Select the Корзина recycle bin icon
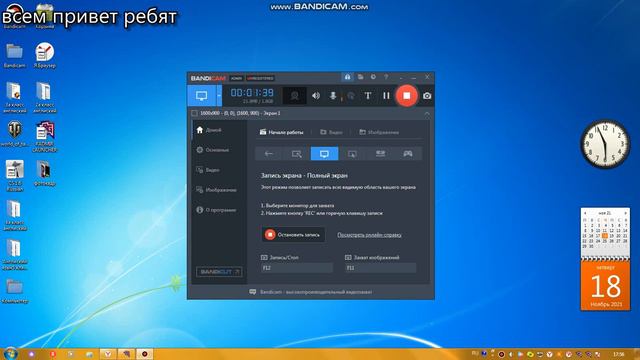Screen dimensions: 640x360 [x=45, y=16]
